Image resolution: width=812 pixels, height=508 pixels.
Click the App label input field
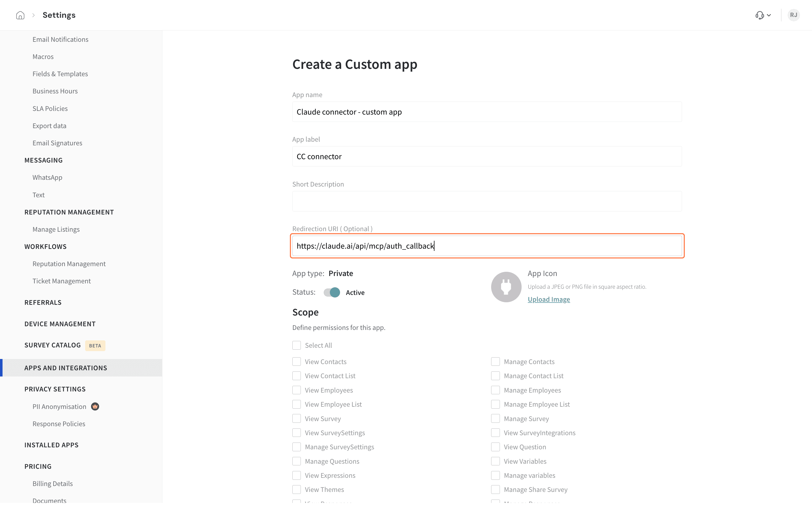487,157
